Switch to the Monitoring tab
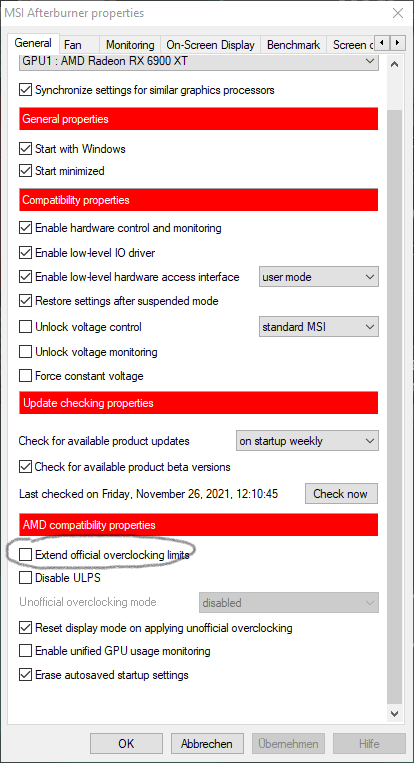The image size is (414, 763). pyautogui.click(x=130, y=45)
